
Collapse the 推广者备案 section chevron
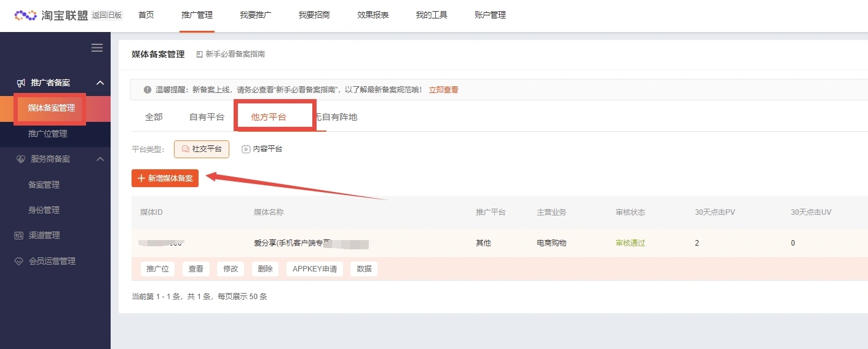(x=100, y=82)
